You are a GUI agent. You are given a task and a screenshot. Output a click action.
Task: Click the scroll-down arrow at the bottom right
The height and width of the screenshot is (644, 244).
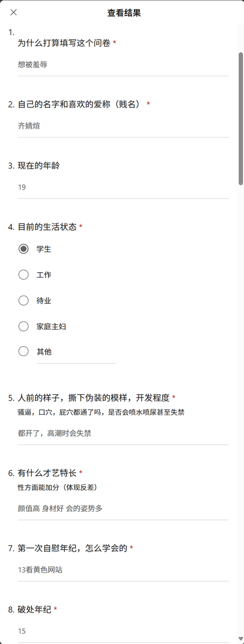point(241,639)
